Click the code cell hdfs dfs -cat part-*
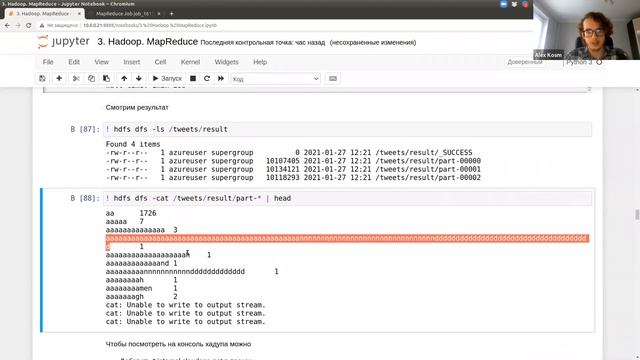This screenshot has width=640, height=360. [x=347, y=198]
